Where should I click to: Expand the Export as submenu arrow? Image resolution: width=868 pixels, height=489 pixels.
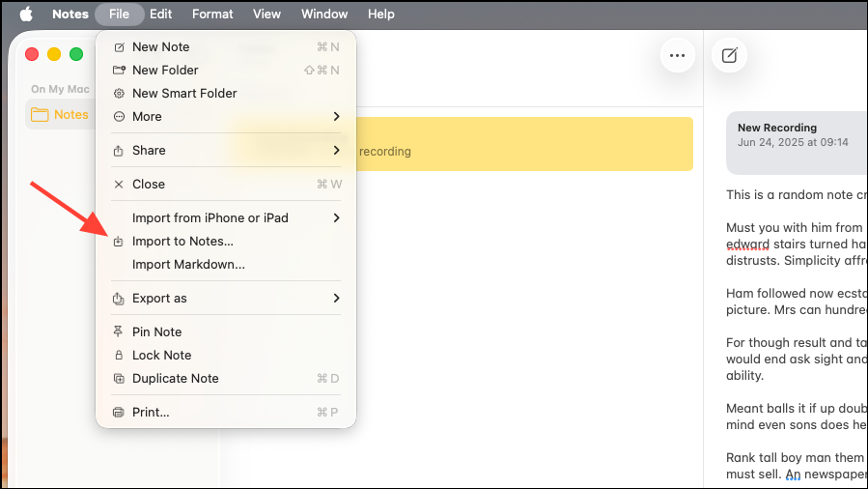336,298
